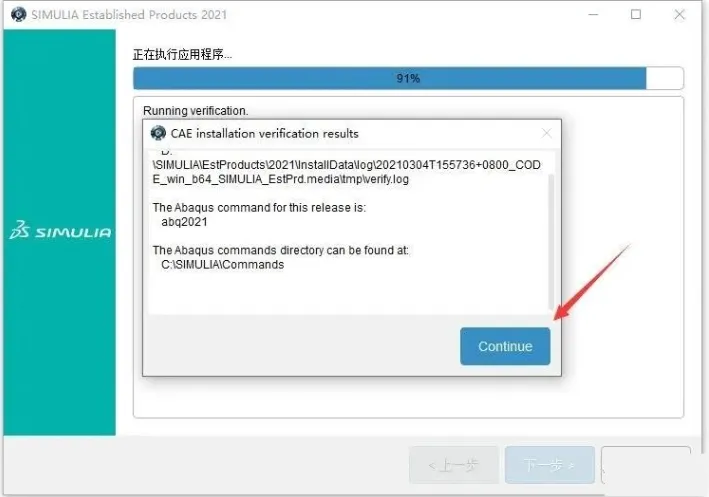The height and width of the screenshot is (497, 709).
Task: Click the CAE verification dialog's title icon
Action: point(158,133)
